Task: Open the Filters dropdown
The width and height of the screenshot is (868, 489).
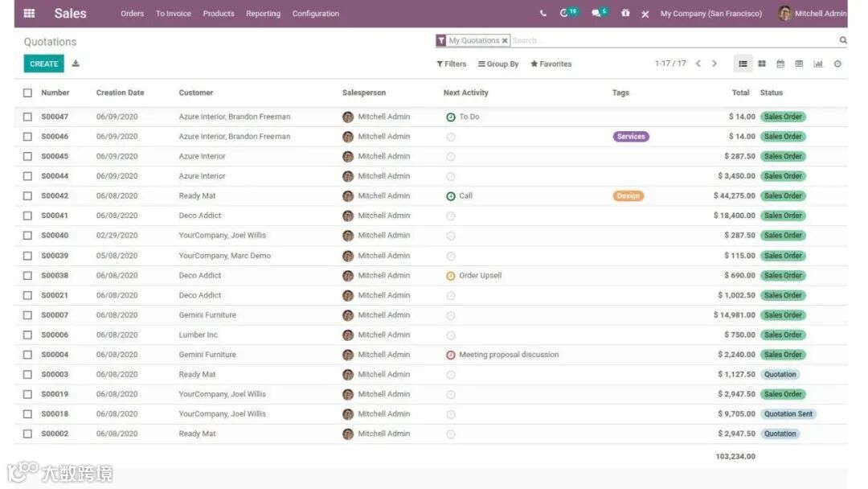Action: click(x=452, y=64)
